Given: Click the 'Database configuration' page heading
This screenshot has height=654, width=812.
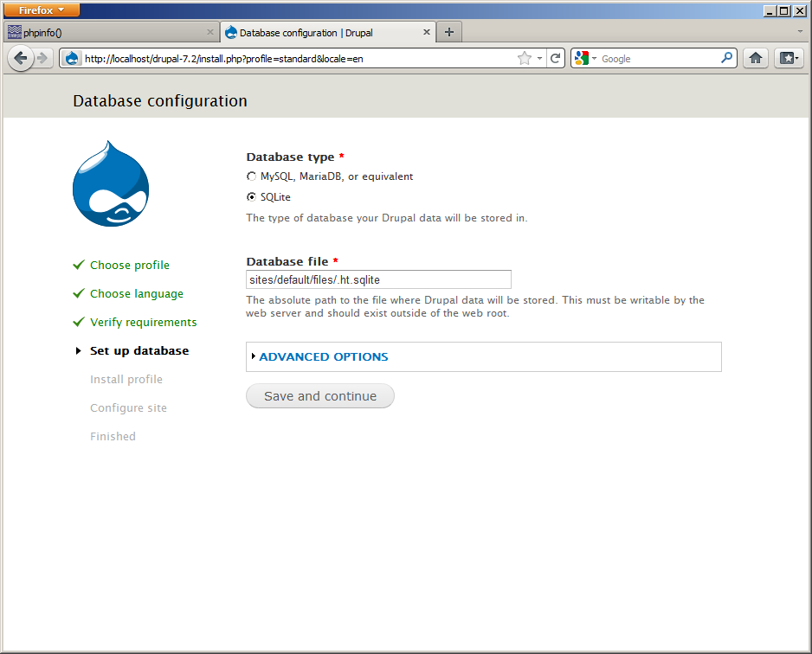Looking at the screenshot, I should point(160,100).
